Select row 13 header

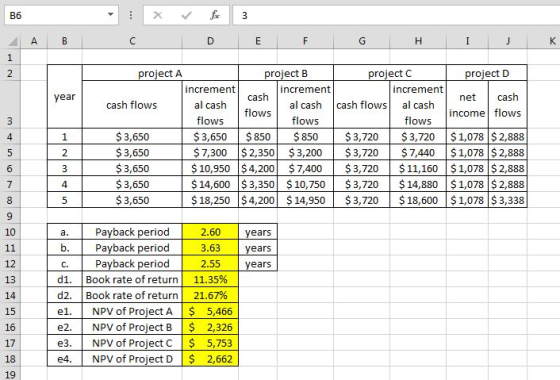(10, 279)
